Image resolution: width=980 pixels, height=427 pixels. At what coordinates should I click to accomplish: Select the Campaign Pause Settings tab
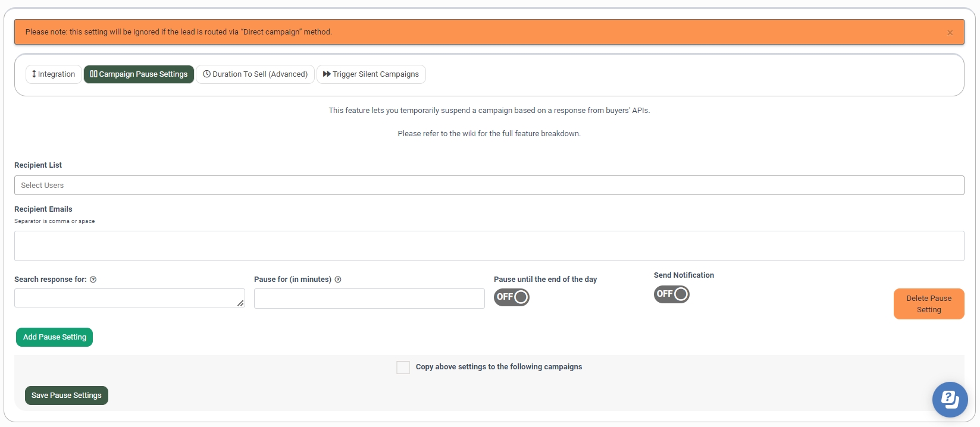point(139,74)
